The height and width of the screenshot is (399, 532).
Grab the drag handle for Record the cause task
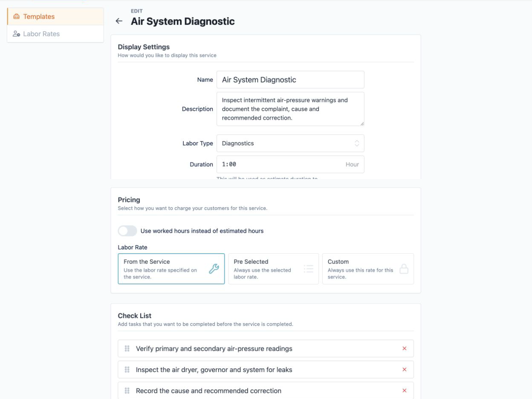127,390
